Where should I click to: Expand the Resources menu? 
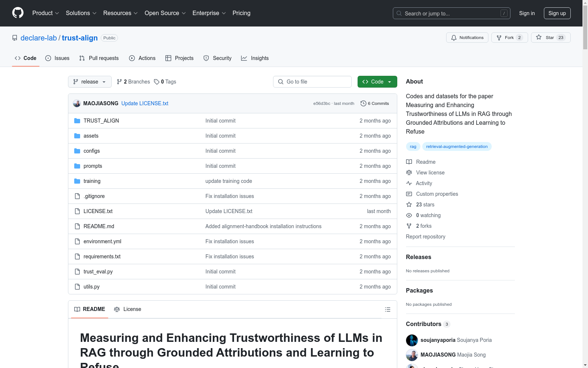121,13
